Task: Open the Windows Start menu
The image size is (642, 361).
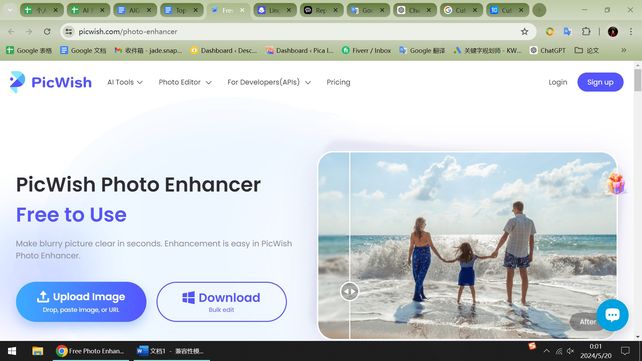Action: pos(12,351)
